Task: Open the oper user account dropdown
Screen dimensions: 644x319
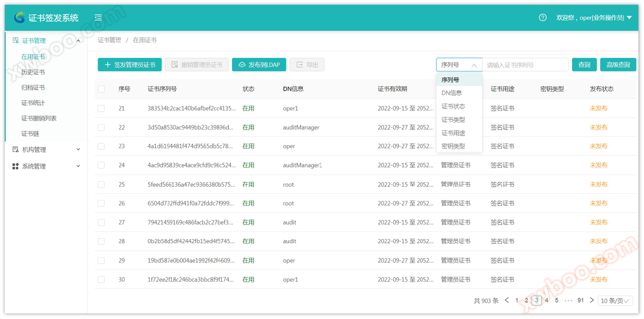Action: point(594,18)
